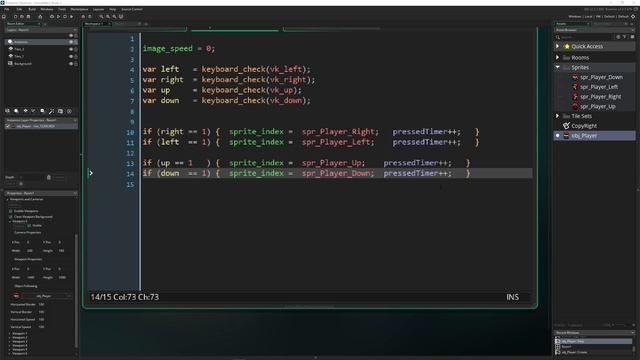Click delete layer icon
Screen dimensions: 640x360
pyautogui.click(x=69, y=111)
